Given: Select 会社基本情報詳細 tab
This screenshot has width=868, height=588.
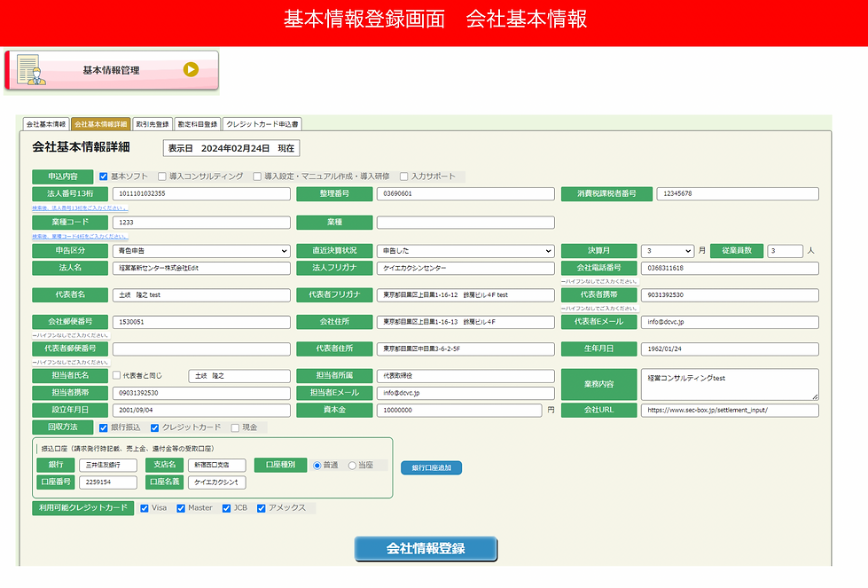Looking at the screenshot, I should (x=101, y=124).
